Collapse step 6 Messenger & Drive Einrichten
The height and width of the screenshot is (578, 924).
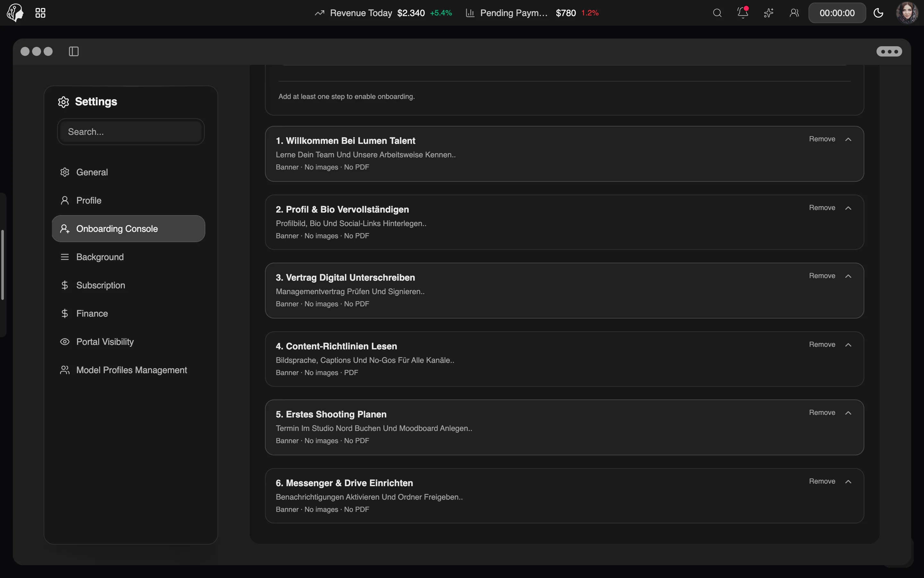[848, 482]
